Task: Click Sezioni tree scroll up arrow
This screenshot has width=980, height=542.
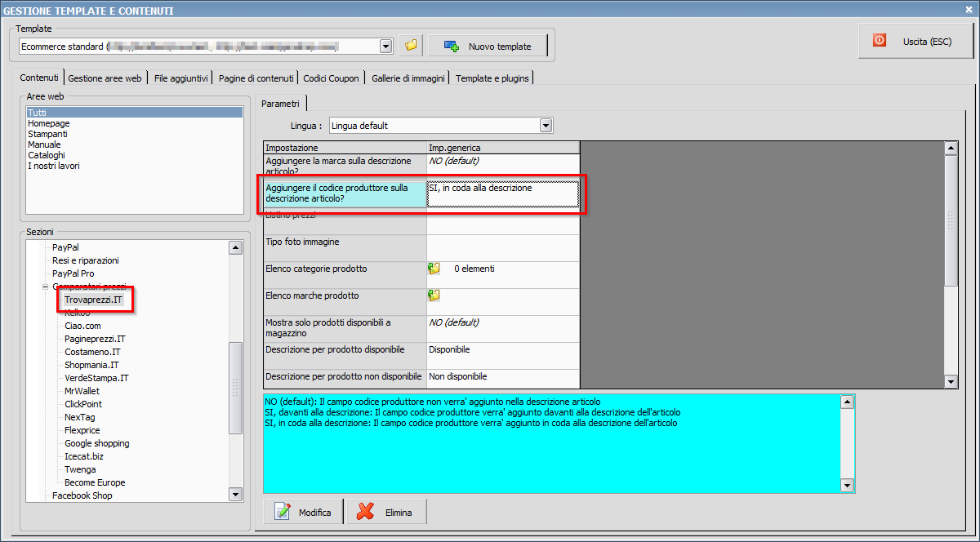Action: pos(236,247)
